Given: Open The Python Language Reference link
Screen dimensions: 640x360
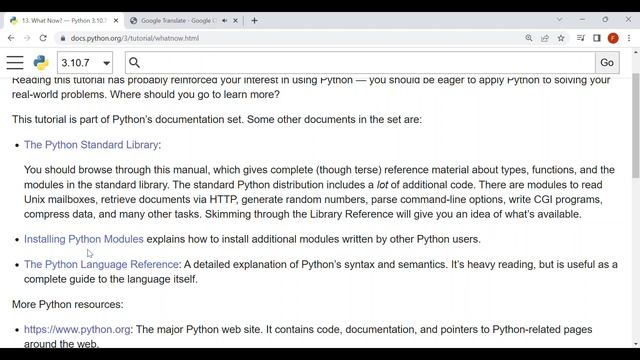Looking at the screenshot, I should pyautogui.click(x=101, y=264).
